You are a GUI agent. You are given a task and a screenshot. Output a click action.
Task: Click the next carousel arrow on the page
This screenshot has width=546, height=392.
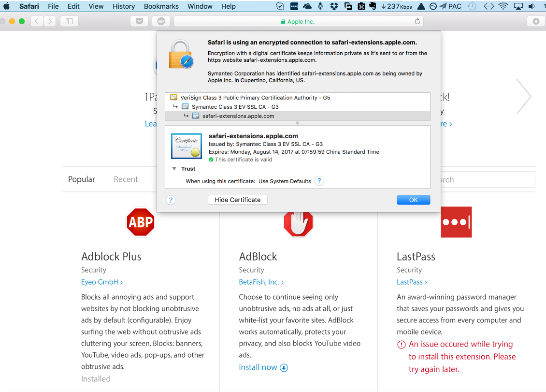pyautogui.click(x=524, y=97)
